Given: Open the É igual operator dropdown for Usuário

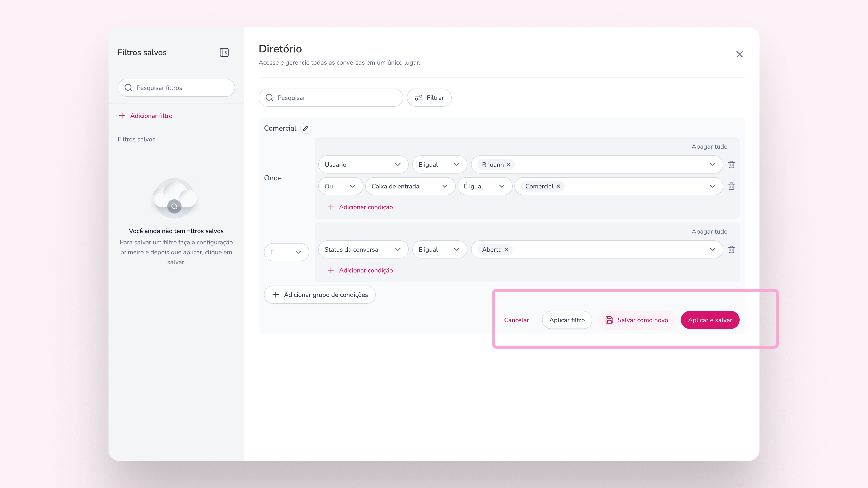Looking at the screenshot, I should pos(439,164).
